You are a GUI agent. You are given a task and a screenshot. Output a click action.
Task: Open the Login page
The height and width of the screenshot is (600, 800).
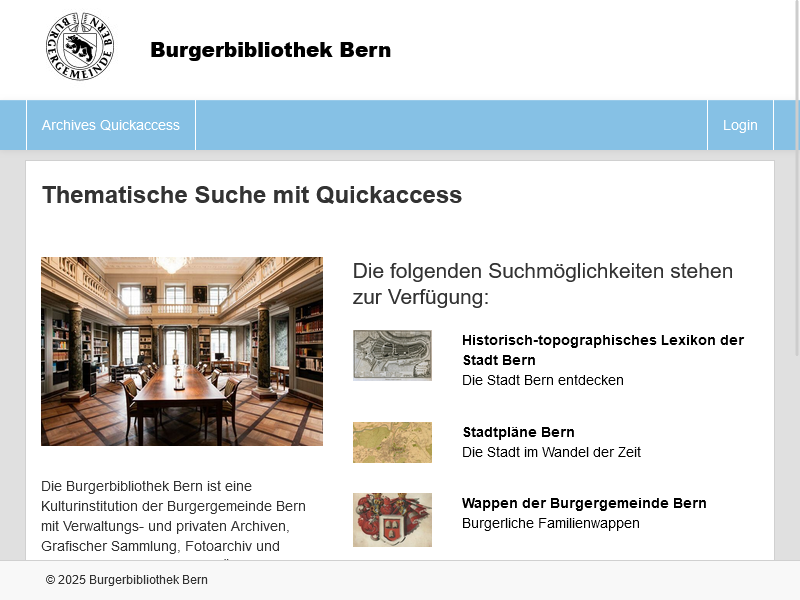[740, 125]
